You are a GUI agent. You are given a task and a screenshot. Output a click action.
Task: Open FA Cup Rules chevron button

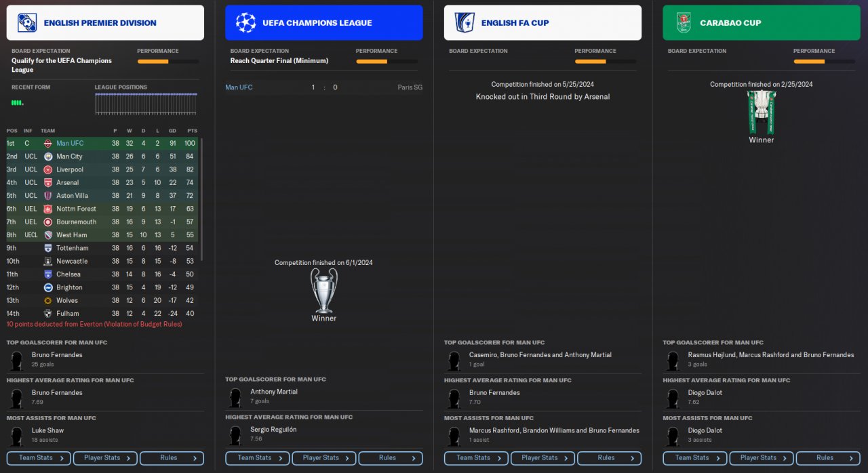pos(608,458)
